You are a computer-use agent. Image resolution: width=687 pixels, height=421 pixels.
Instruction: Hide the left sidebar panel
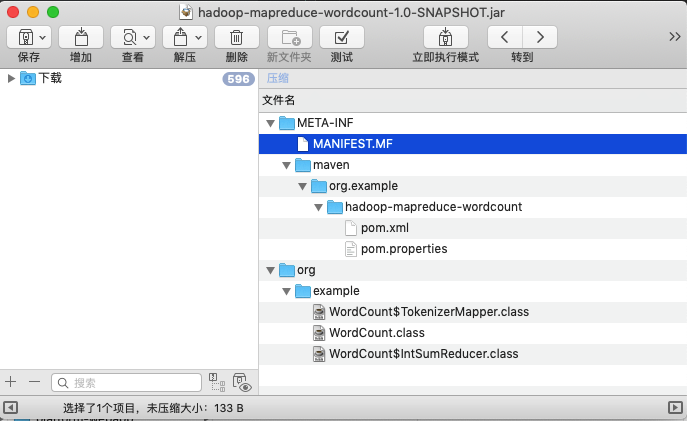pos(11,408)
